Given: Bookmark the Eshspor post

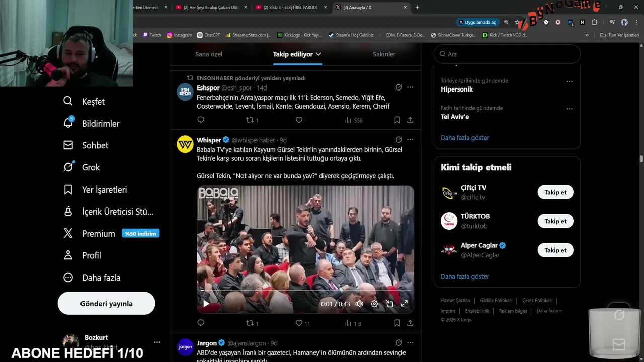Looking at the screenshot, I should 397,120.
